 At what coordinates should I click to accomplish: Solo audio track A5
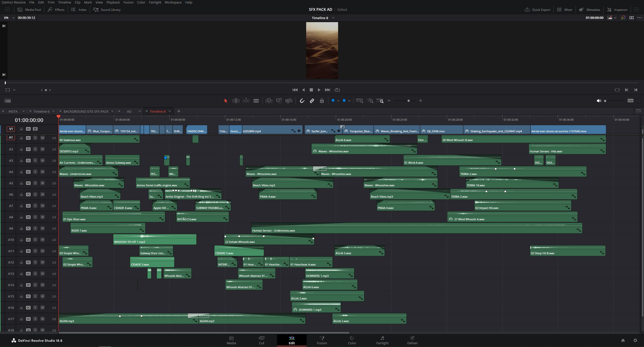click(x=35, y=183)
